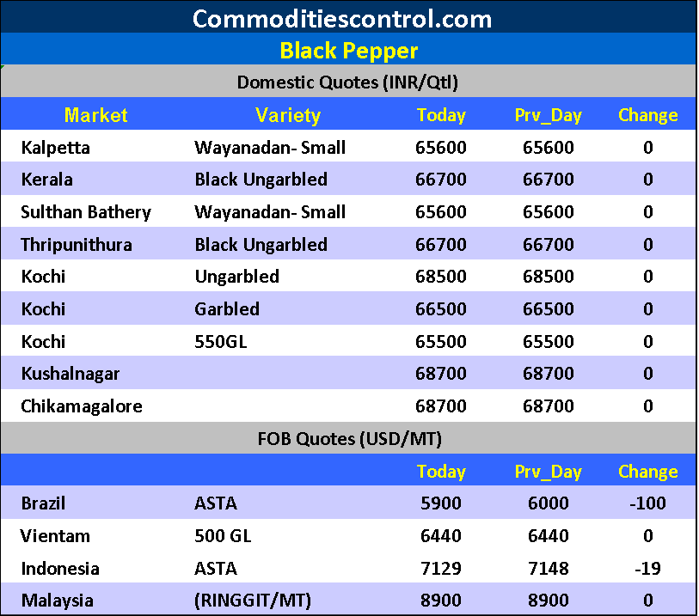Viewport: 699px width, 616px height.
Task: Select the Brazil row label
Action: point(43,503)
